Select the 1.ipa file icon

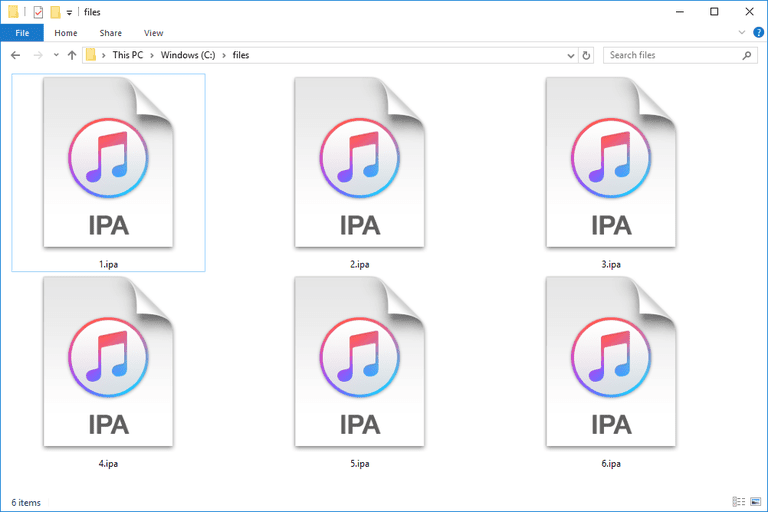coord(108,162)
